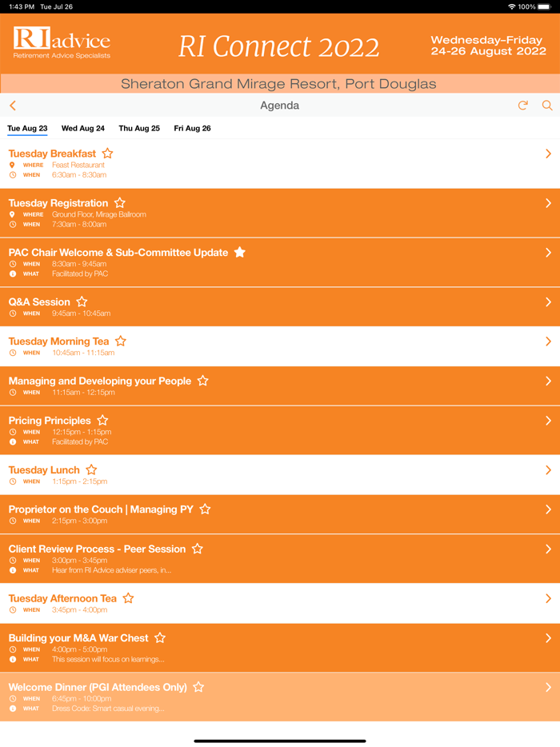Expand Managing and Developing People chevron
The height and width of the screenshot is (747, 560).
pyautogui.click(x=548, y=381)
